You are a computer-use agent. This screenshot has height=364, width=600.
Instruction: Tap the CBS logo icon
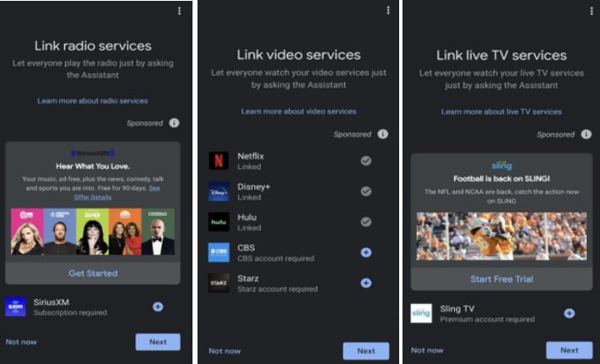[219, 252]
